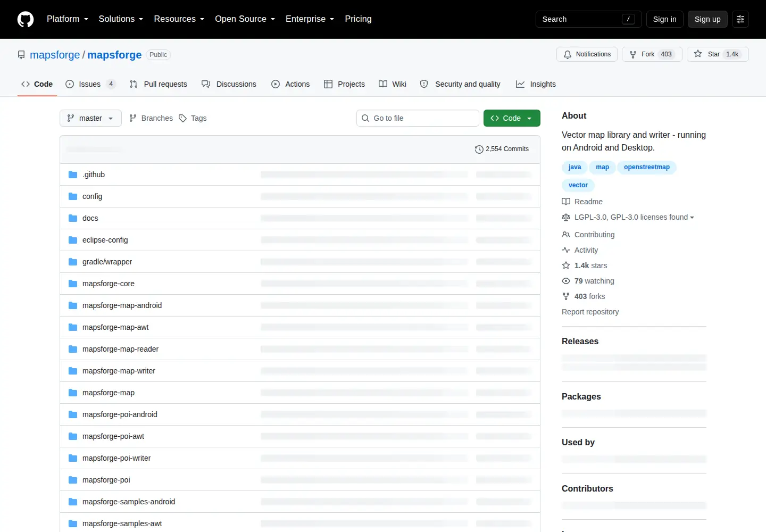
Task: Expand the licenses found dropdown
Action: pyautogui.click(x=628, y=217)
